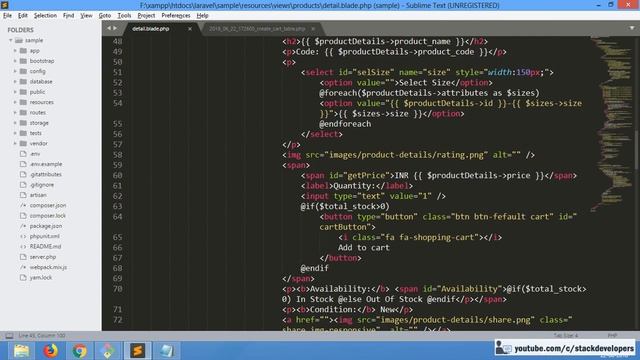
Task: Click the .env file icon
Action: (x=23, y=153)
